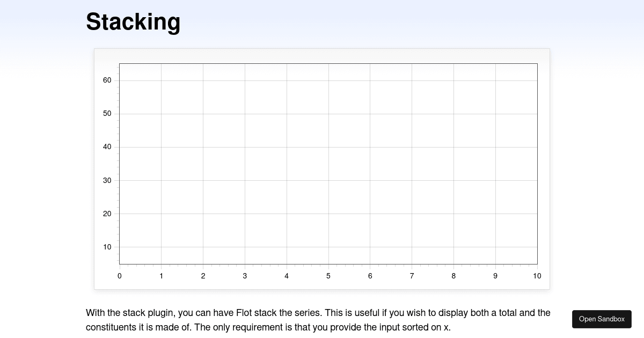The height and width of the screenshot is (338, 644).
Task: Click the y-axis label 40
Action: point(107,147)
